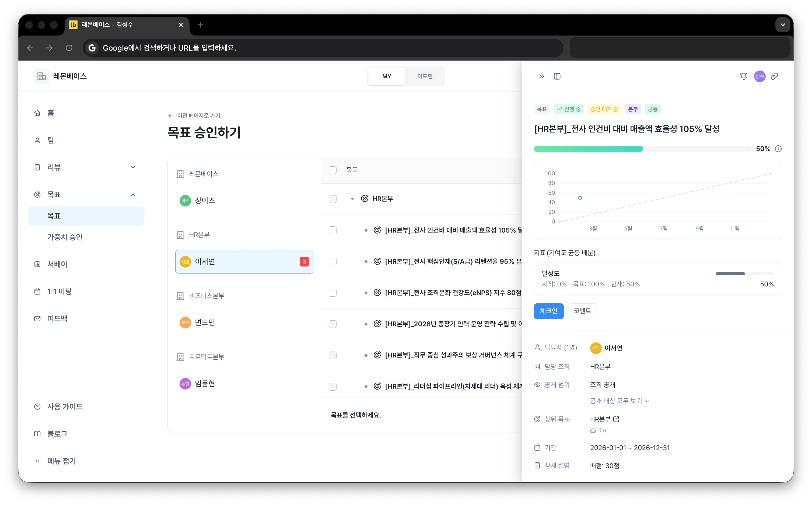This screenshot has height=505, width=812.
Task: Select 임동현 in 프로덕트본부 list
Action: tap(244, 383)
